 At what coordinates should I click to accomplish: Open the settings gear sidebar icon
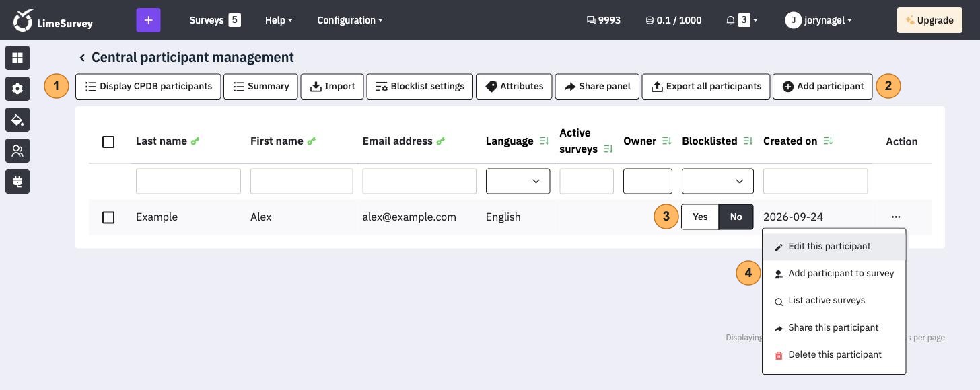click(17, 89)
